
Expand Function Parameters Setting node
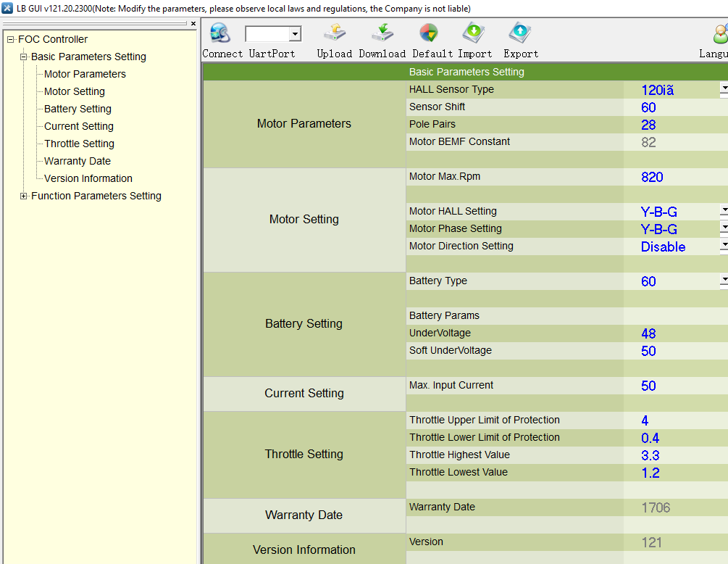coord(24,196)
